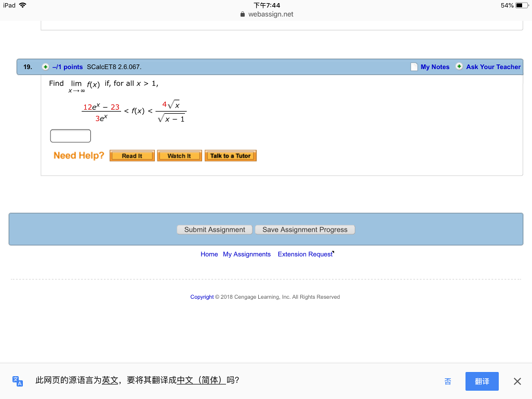Submit the assignment
Screen dimensions: 532x399
point(215,230)
